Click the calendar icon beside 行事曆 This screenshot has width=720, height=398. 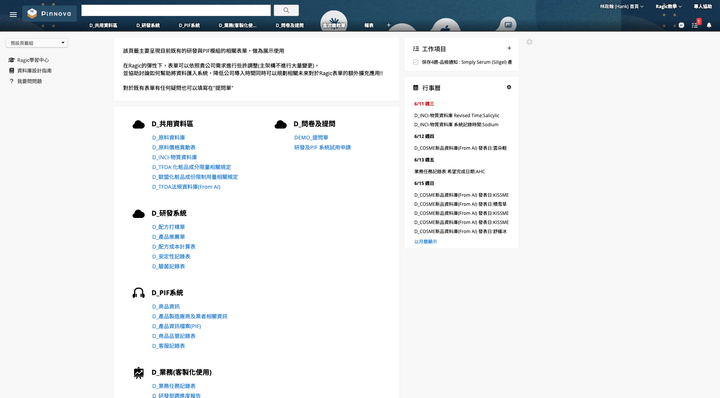tap(416, 88)
